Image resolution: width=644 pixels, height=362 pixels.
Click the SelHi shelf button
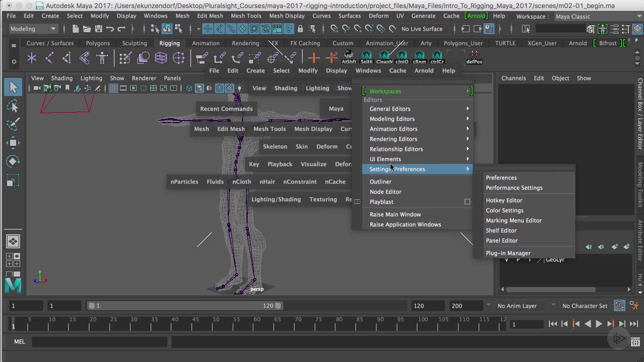(367, 57)
